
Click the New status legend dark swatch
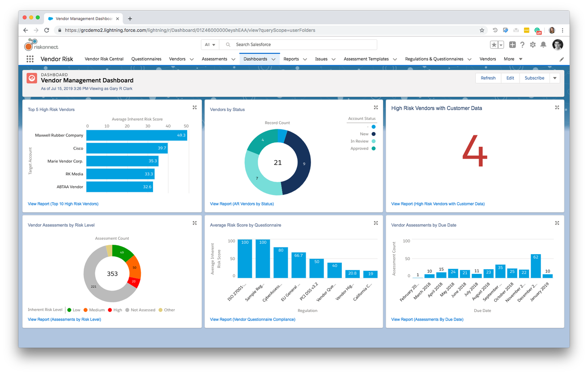click(374, 134)
